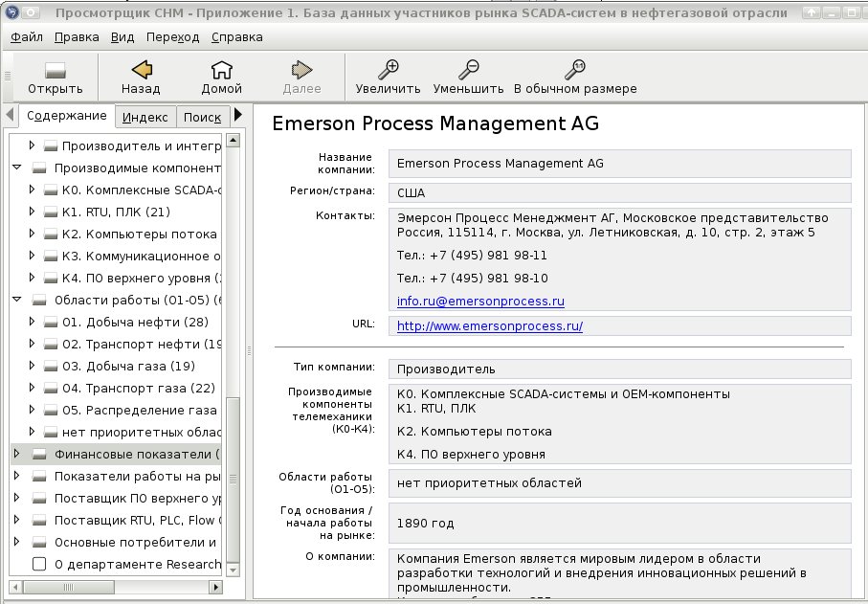The width and height of the screenshot is (868, 604).
Task: Click the Emerson Process Management AG heading
Action: click(x=435, y=123)
